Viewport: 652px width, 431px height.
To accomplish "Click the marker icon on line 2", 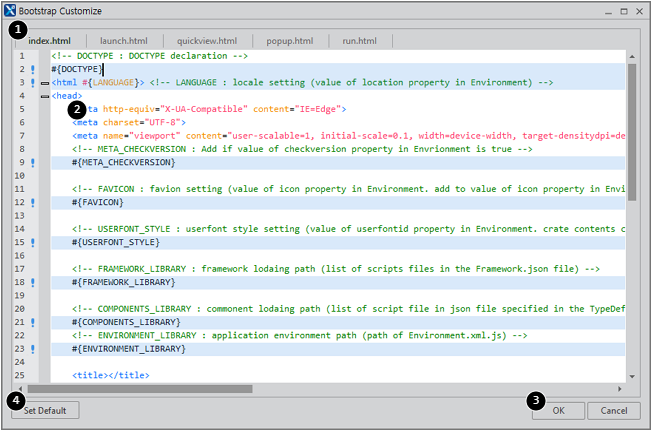I will point(33,69).
